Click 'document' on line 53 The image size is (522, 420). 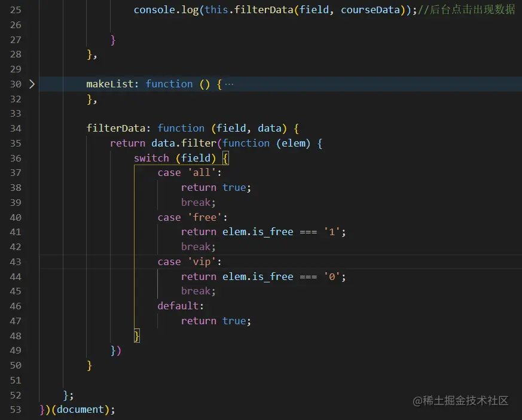click(80, 409)
